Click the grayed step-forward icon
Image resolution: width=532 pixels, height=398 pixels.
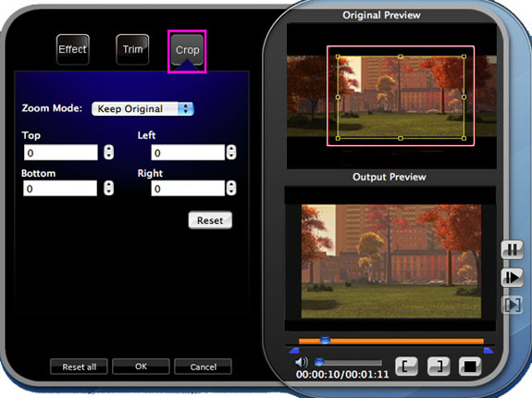click(x=512, y=305)
